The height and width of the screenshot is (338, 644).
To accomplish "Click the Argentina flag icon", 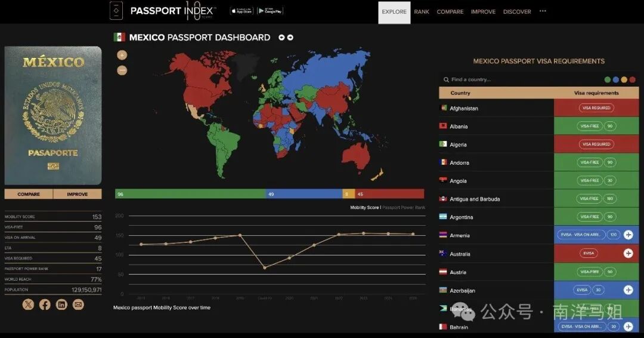I will [x=443, y=217].
